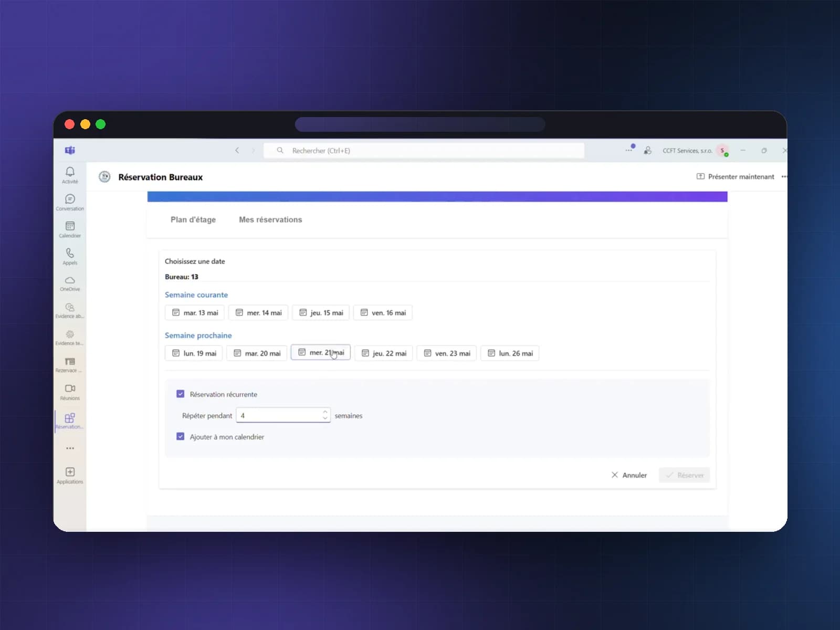Uncheck Ajouter à mon calendrier checkbox
This screenshot has height=630, width=840.
point(181,436)
